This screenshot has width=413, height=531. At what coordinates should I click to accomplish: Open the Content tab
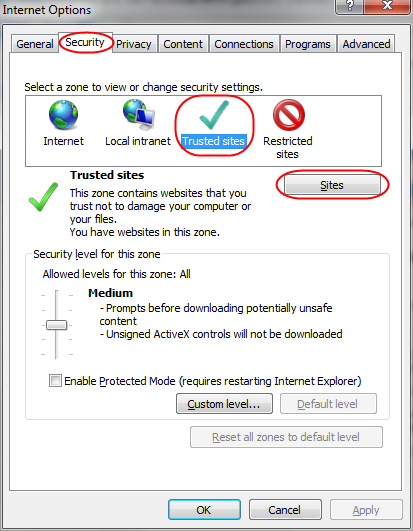click(x=183, y=44)
